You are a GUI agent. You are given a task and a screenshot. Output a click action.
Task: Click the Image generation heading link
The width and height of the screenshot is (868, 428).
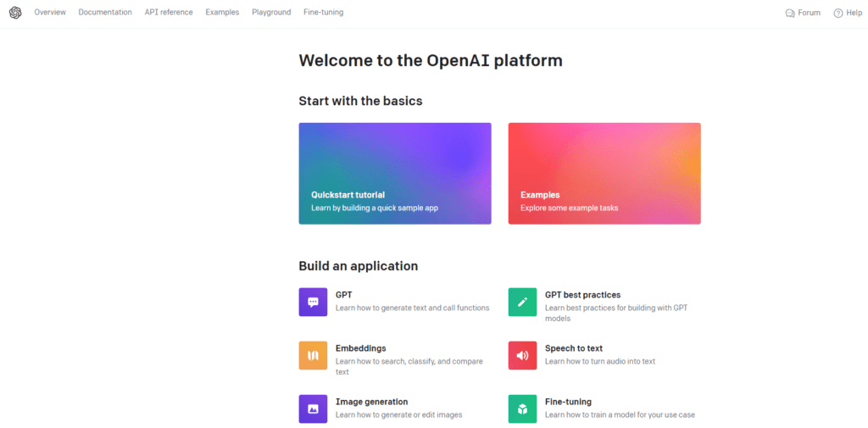pos(372,402)
